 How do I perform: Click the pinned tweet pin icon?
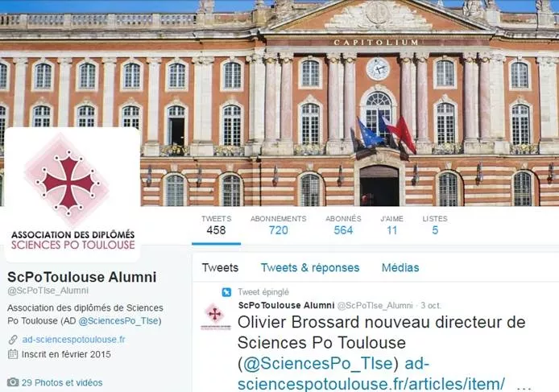(x=226, y=292)
